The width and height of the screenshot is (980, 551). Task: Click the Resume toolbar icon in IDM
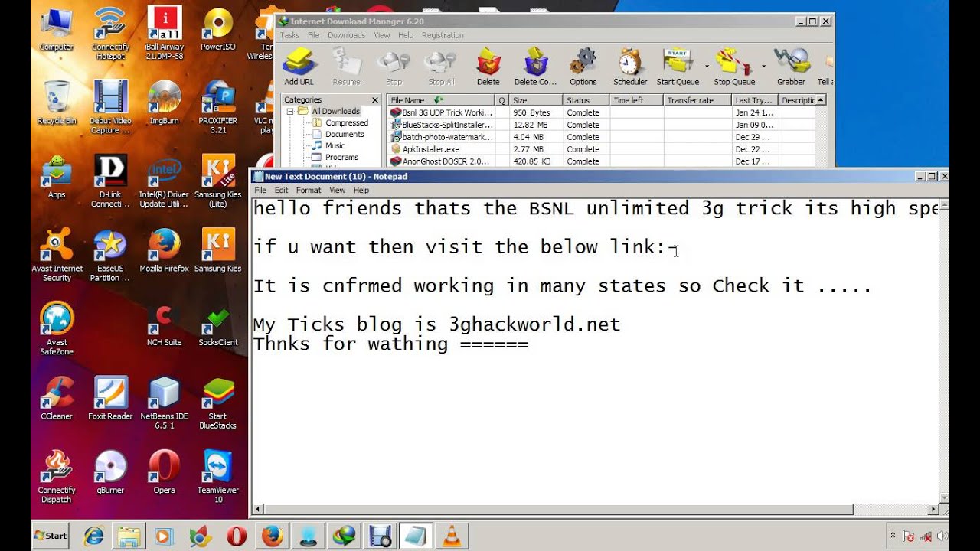(x=346, y=67)
